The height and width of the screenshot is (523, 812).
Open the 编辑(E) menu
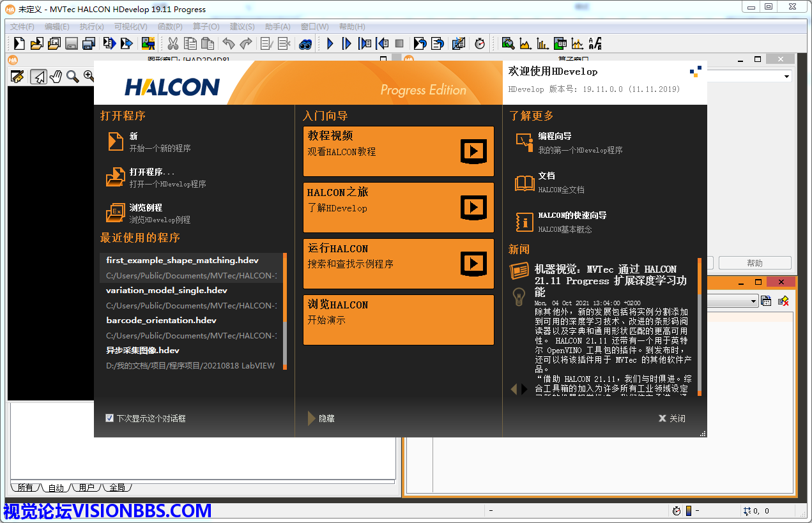click(57, 27)
